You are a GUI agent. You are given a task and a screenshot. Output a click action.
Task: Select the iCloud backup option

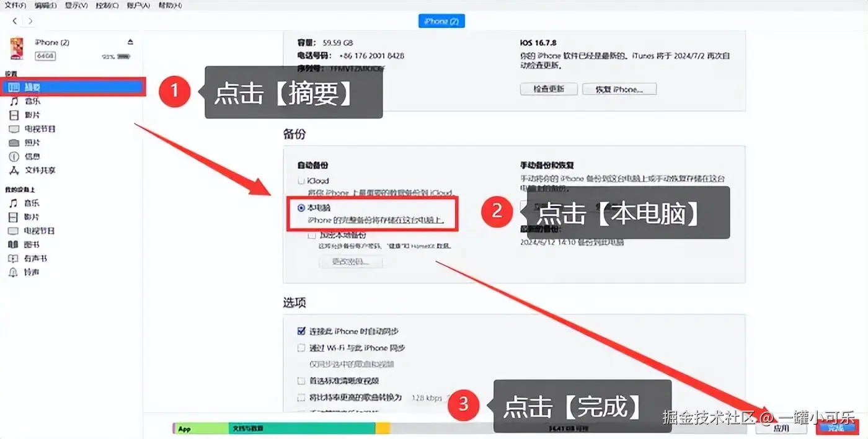pos(301,182)
